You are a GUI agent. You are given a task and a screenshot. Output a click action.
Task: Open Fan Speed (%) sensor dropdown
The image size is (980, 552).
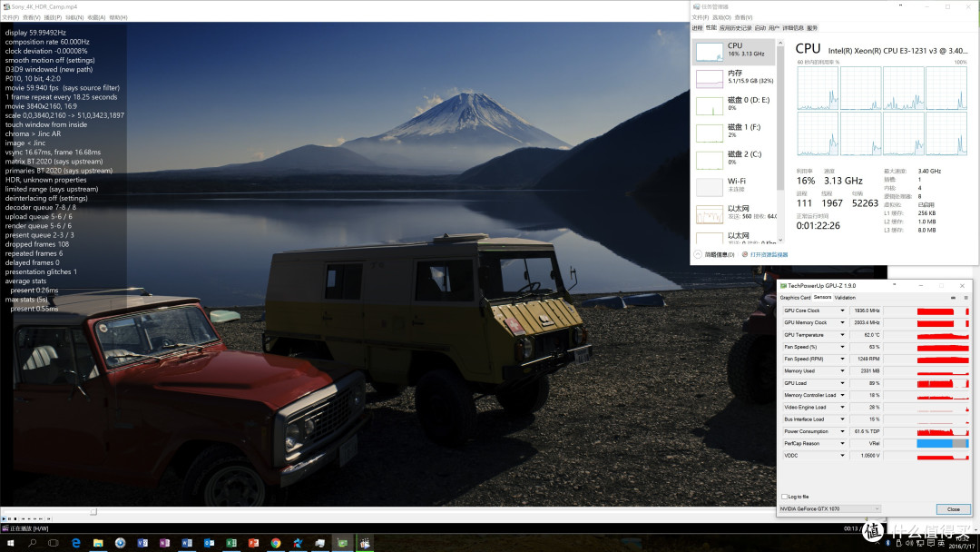[x=842, y=347]
